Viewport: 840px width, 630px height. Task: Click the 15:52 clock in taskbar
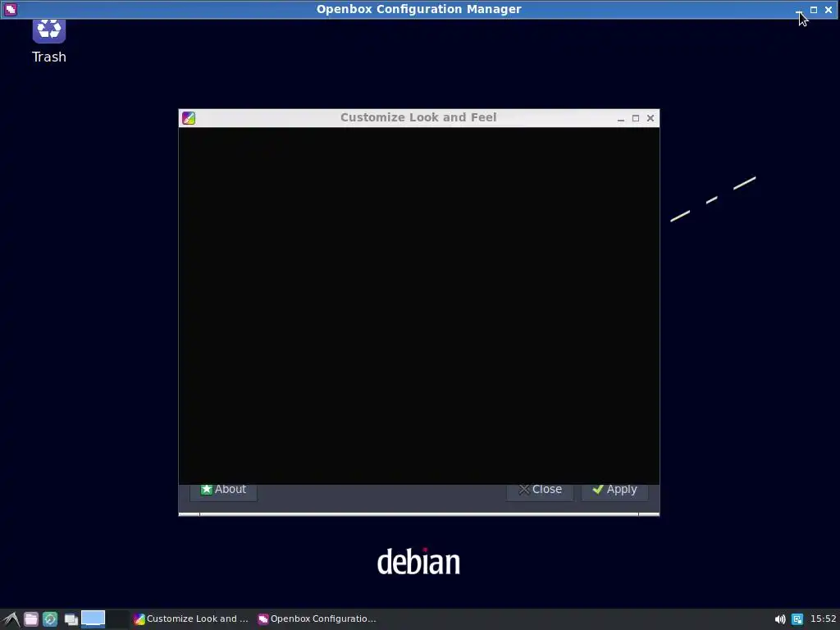tap(823, 619)
